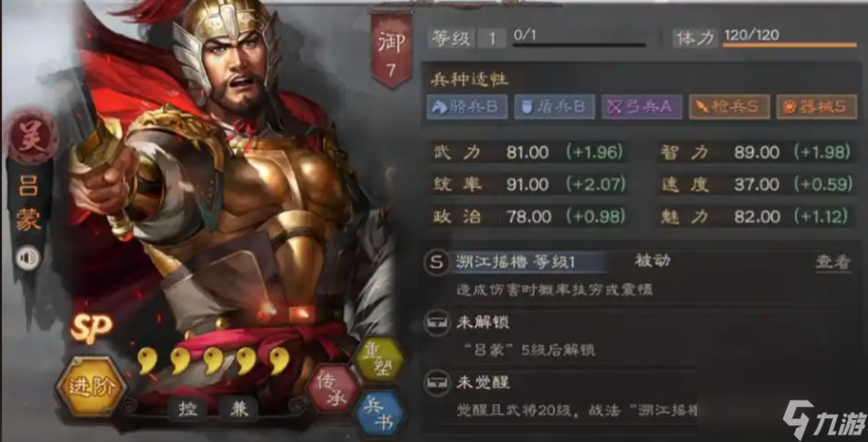Mute the 吕蒙 voice speaker icon
868x442 pixels.
pos(28,258)
